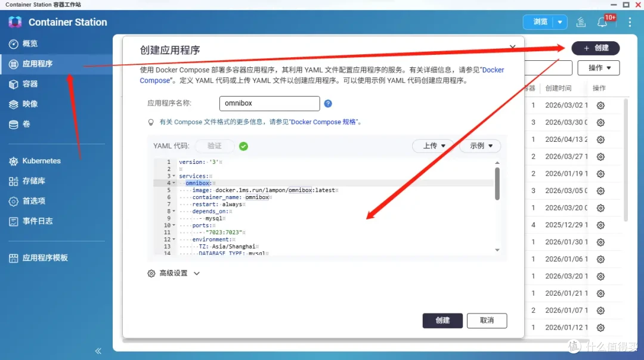
Task: Open the three-dot more menu
Action: tap(630, 22)
